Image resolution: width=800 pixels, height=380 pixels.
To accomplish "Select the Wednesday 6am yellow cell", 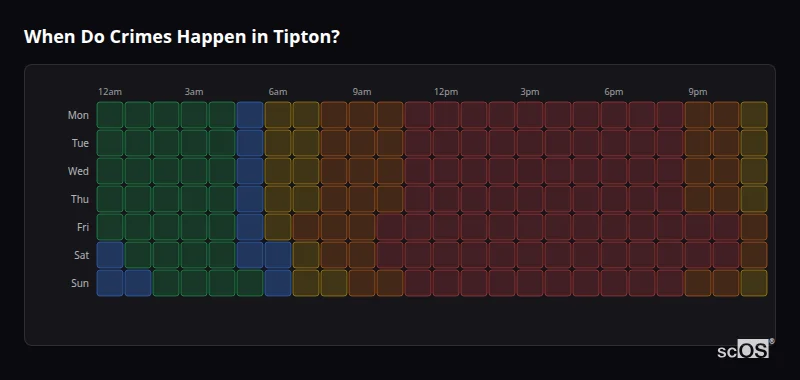I will [278, 171].
